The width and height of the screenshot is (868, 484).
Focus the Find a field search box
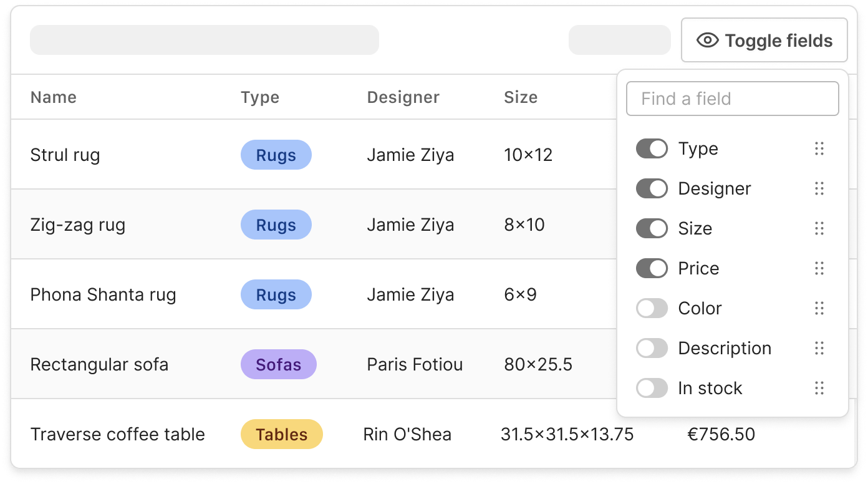click(x=732, y=99)
